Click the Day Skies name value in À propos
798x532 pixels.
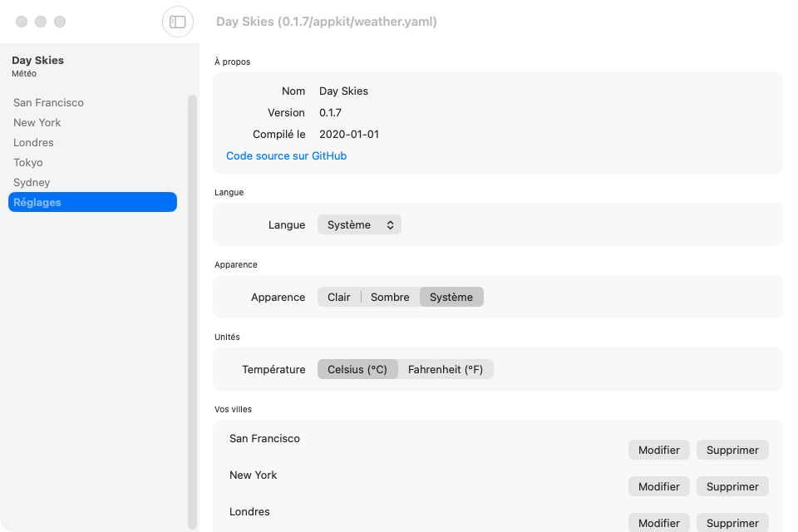coord(343,91)
